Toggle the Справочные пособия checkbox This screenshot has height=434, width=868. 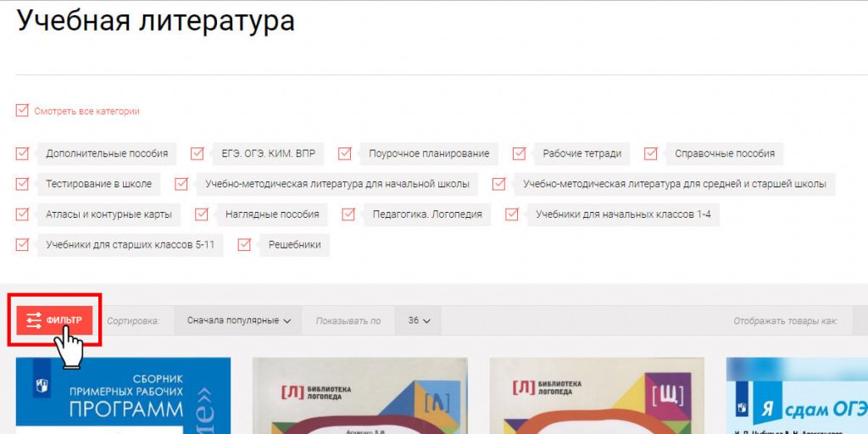coord(651,153)
